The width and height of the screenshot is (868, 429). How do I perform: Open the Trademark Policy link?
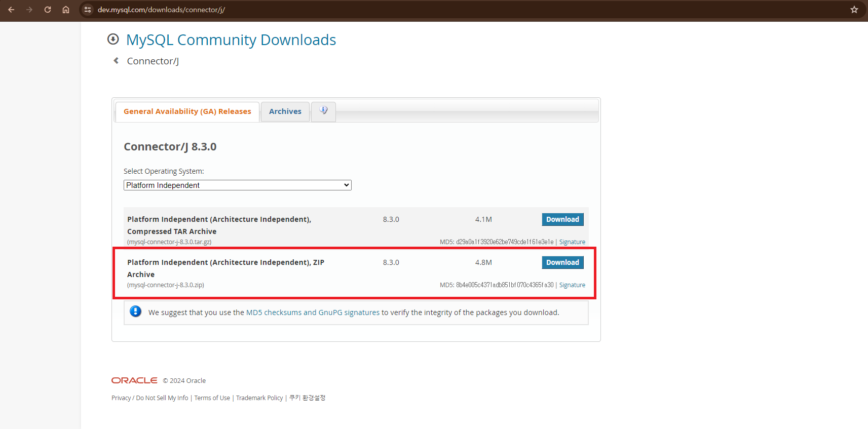pyautogui.click(x=259, y=398)
